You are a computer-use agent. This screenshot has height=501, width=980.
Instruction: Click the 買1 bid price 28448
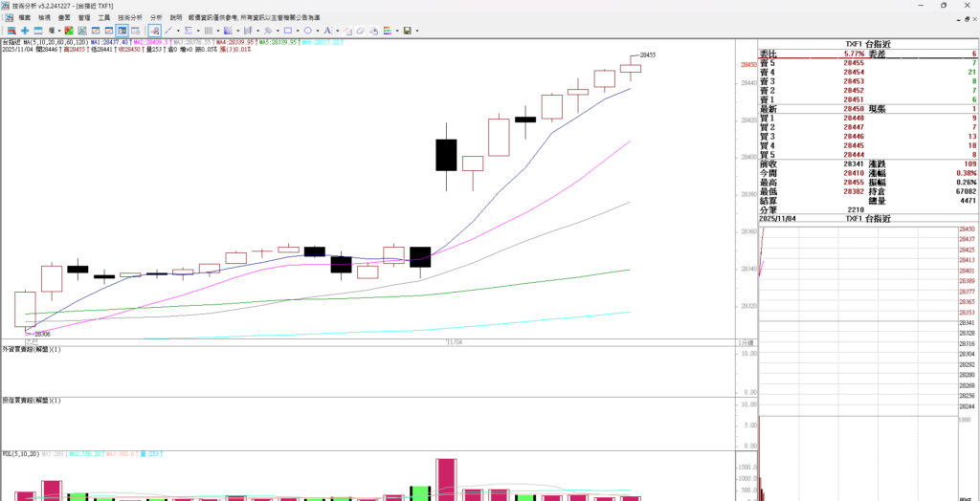(x=855, y=119)
